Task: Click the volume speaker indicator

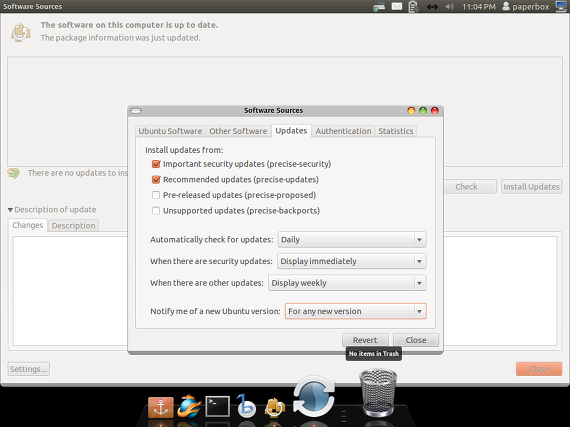Action: pos(450,7)
